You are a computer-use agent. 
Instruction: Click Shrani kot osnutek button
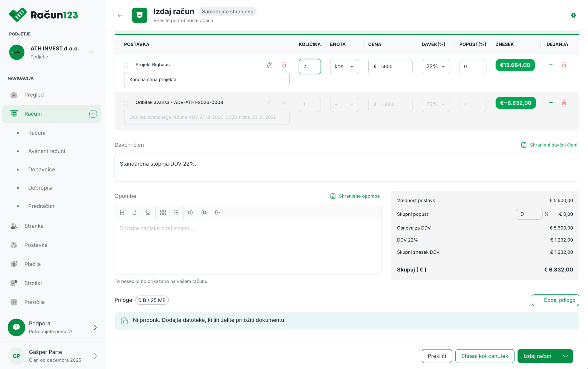[x=484, y=356]
